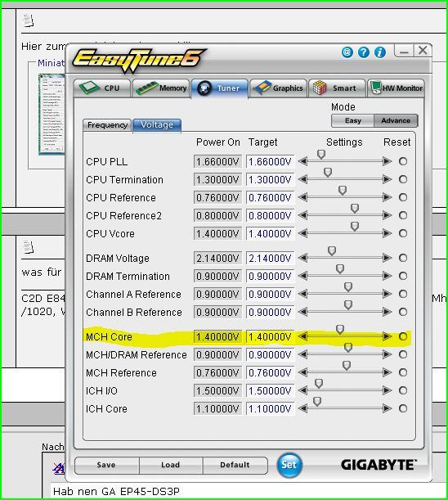
Task: Click the Channel B Reference slider handle
Action: pyautogui.click(x=348, y=305)
